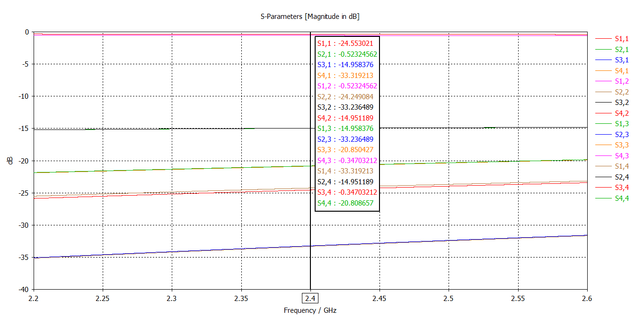Click the boxed 2.4 marker frequency value
The width and height of the screenshot is (644, 318).
point(310,299)
